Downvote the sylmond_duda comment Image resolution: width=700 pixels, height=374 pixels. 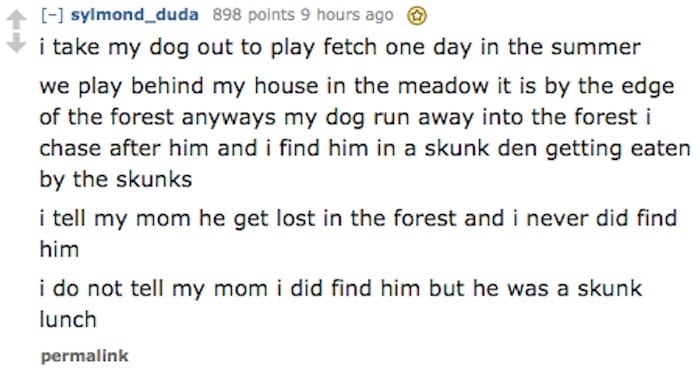16,43
